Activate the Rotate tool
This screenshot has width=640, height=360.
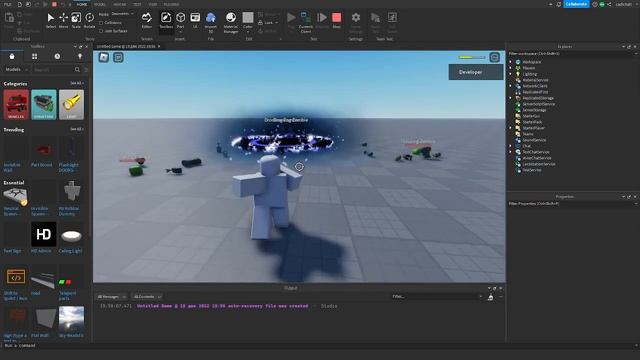coord(89,20)
